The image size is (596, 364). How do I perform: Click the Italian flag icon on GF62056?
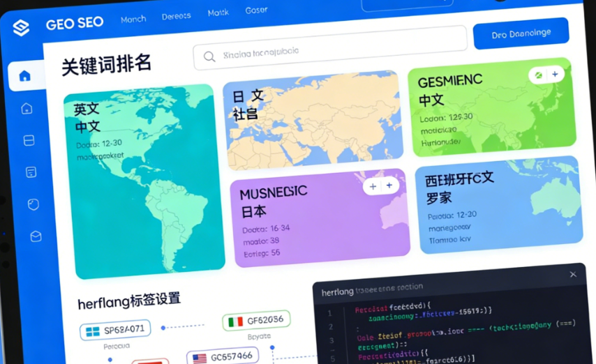coord(235,322)
